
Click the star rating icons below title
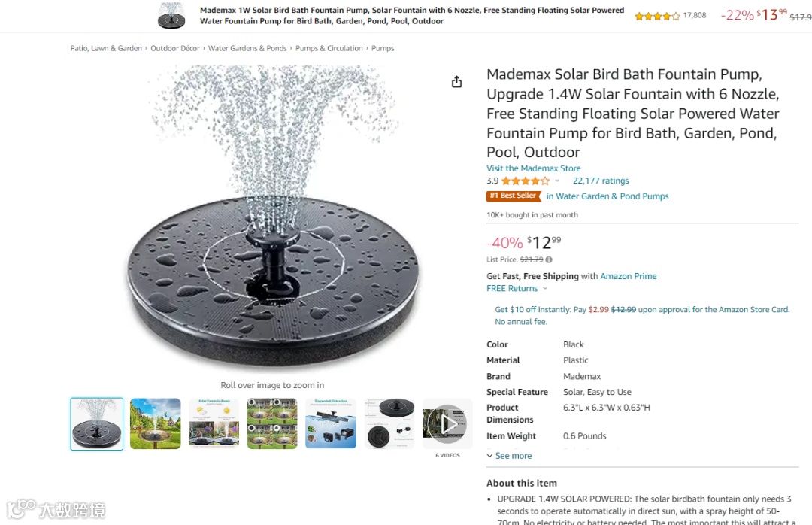(525, 181)
